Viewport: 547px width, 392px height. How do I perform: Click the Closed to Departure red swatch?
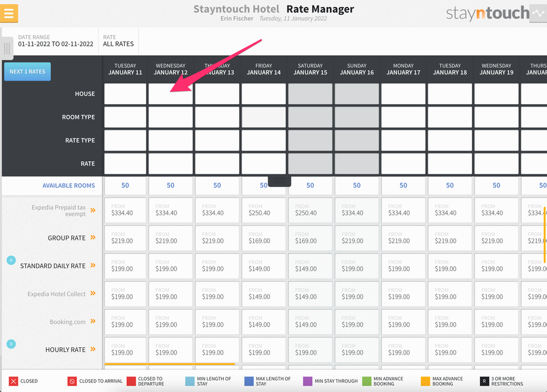pos(131,381)
